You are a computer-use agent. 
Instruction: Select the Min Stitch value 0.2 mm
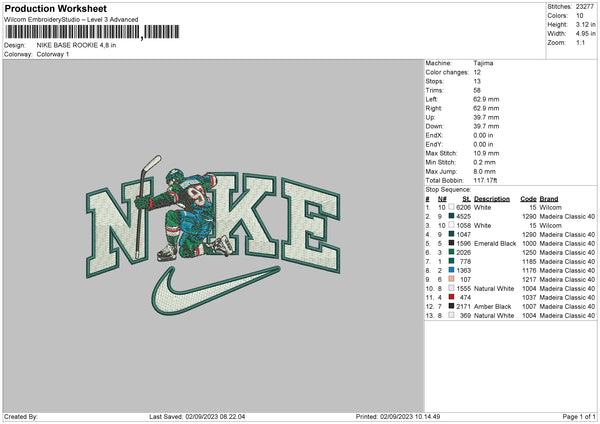[x=485, y=162]
